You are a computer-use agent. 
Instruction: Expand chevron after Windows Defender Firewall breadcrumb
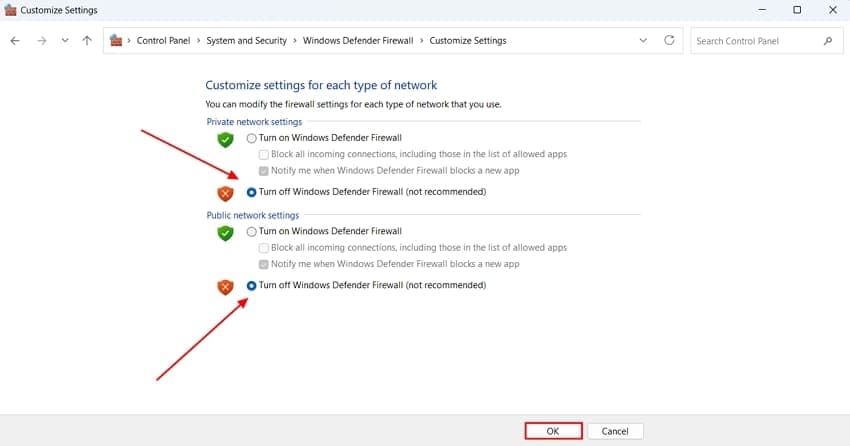(421, 41)
